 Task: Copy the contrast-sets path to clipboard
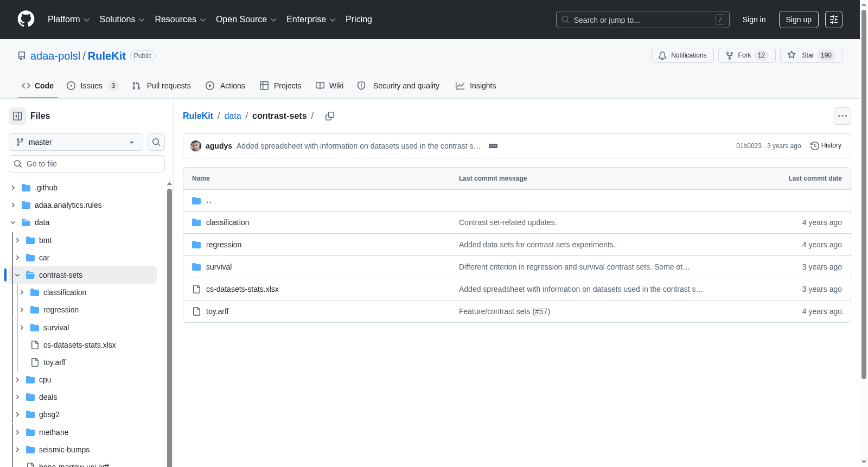click(329, 116)
